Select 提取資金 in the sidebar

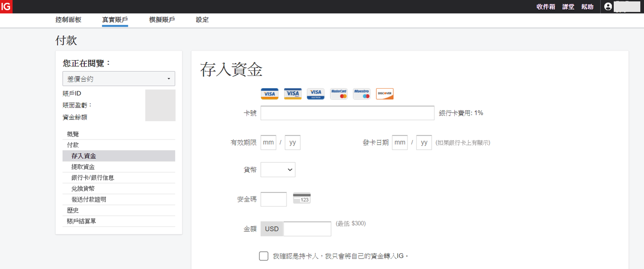119,167
